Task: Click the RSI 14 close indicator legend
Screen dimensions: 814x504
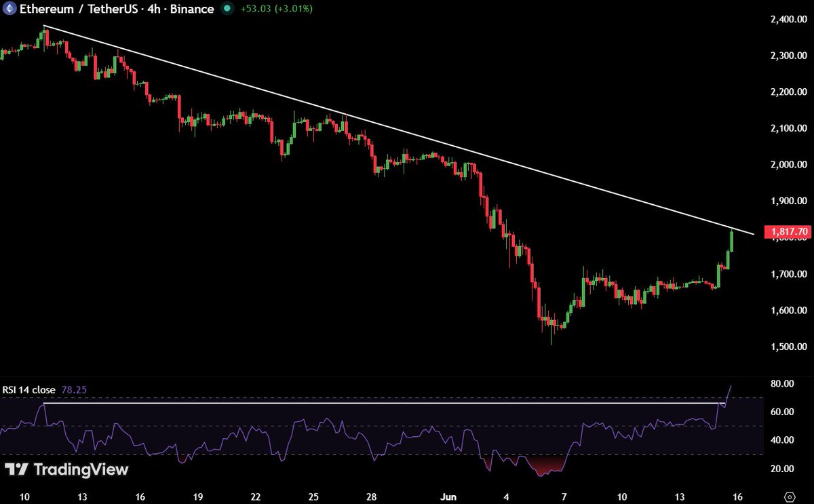Action: click(29, 390)
